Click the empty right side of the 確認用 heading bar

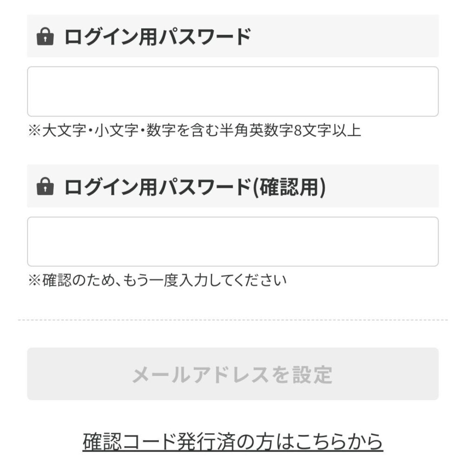click(x=386, y=186)
